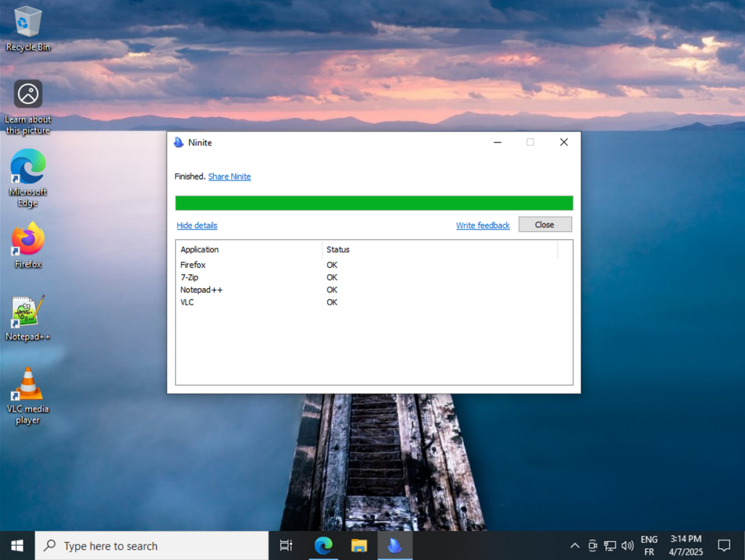Open Notepad++ desktop shortcut
Screen dimensions: 745x560
coord(28,312)
